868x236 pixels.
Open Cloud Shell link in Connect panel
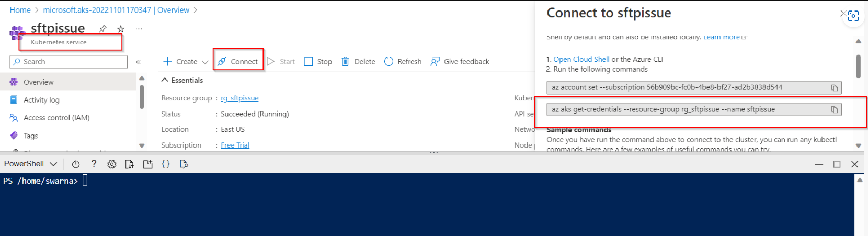581,59
